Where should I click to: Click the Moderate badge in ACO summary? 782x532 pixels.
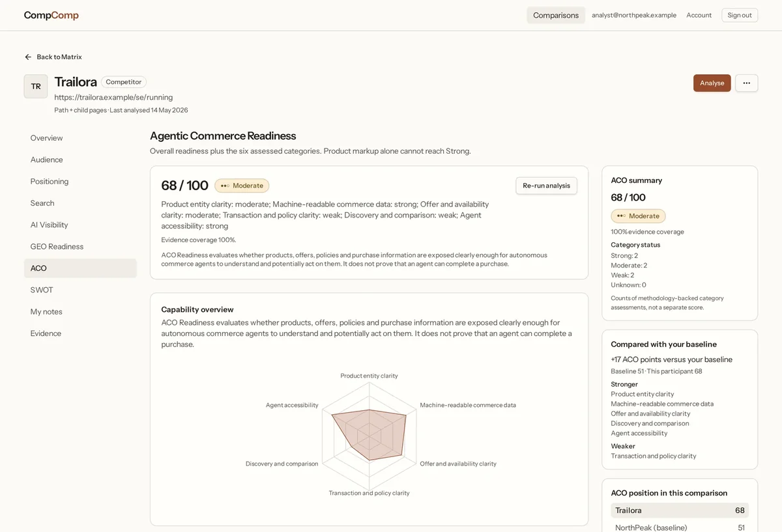coord(638,216)
